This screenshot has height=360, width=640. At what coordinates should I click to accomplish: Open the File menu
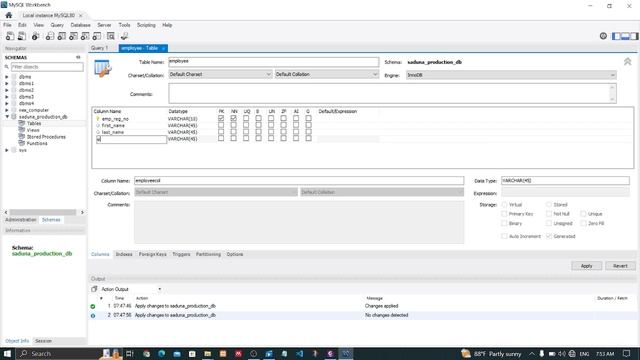pyautogui.click(x=7, y=25)
